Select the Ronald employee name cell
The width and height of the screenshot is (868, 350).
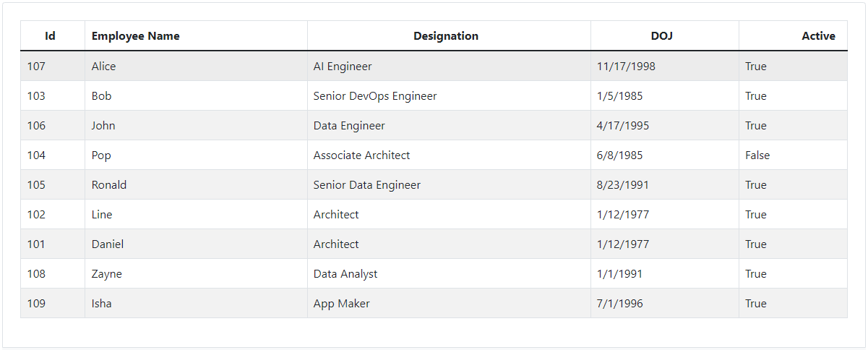tap(109, 185)
